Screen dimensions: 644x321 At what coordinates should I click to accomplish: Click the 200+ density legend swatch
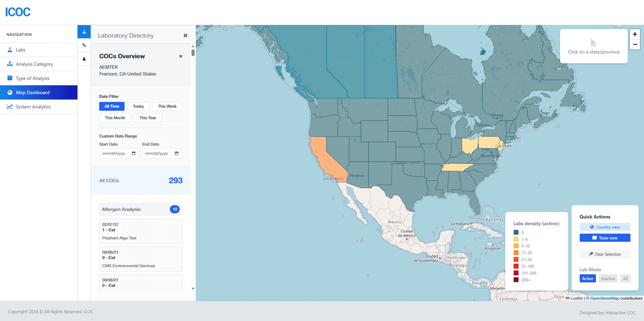click(516, 280)
